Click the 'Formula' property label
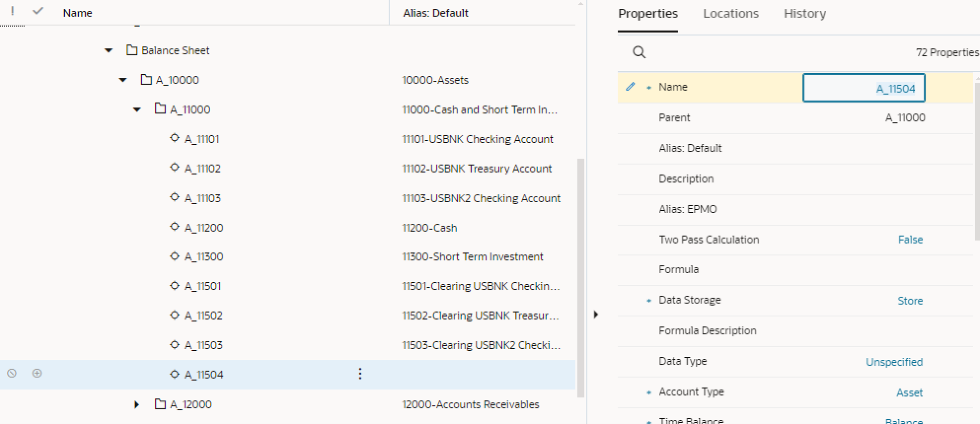980x424 pixels. [x=678, y=269]
